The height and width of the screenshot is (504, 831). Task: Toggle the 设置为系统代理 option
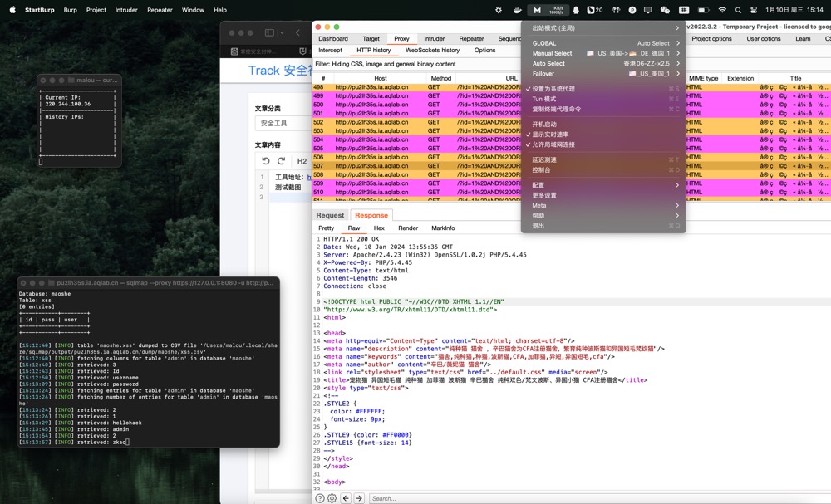(x=553, y=89)
